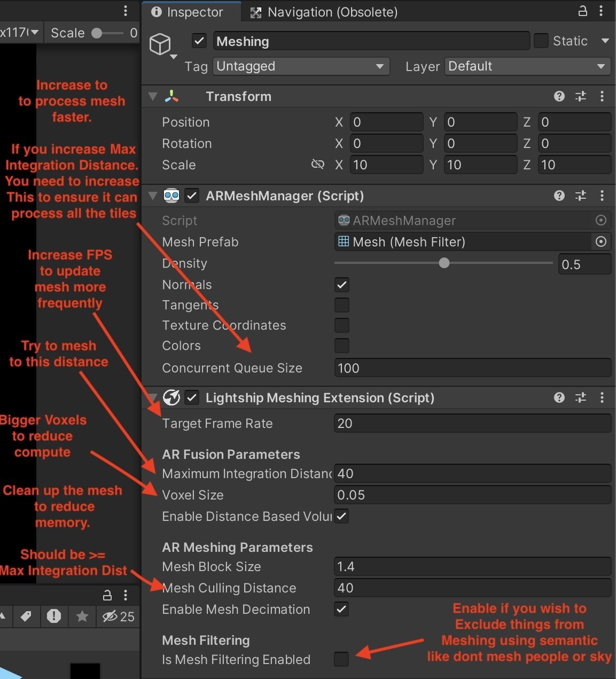Click the Mesh (Mesh Filter) prefab field
Screen dimensions: 616x679
[462, 242]
